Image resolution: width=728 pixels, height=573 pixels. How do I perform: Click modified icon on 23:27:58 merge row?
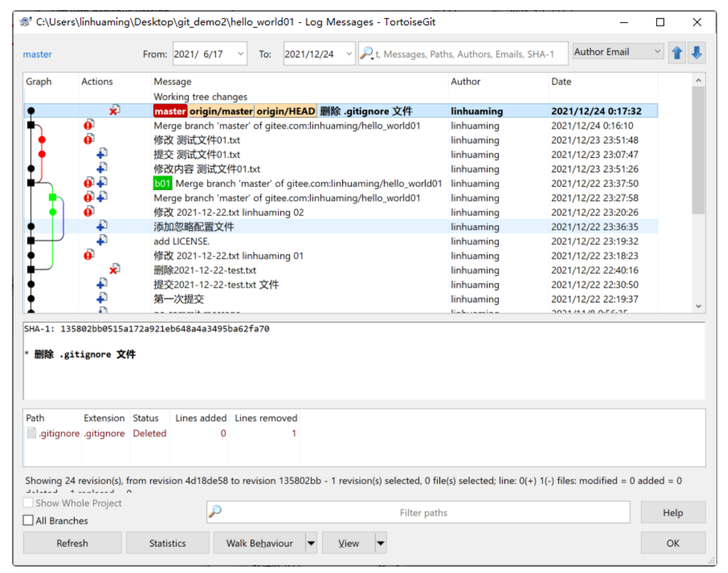(x=88, y=197)
